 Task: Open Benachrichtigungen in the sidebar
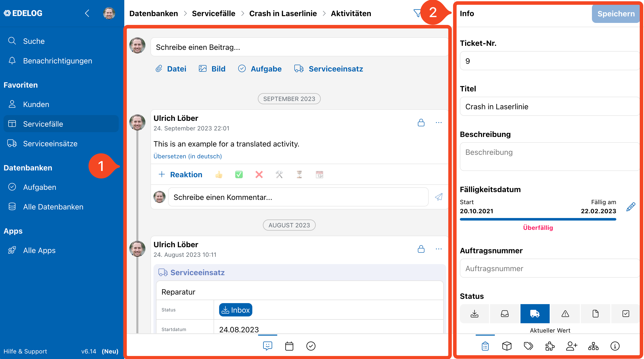[61, 61]
